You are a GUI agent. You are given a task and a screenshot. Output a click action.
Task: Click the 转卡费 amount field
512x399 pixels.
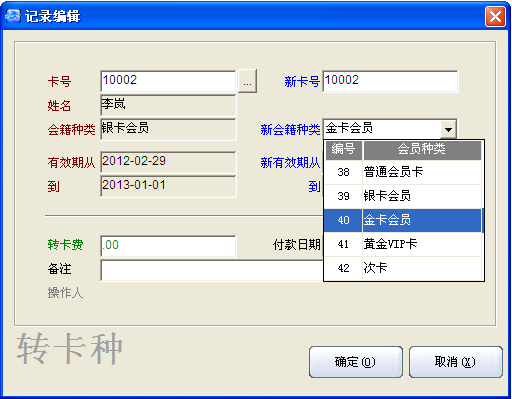[x=168, y=246]
